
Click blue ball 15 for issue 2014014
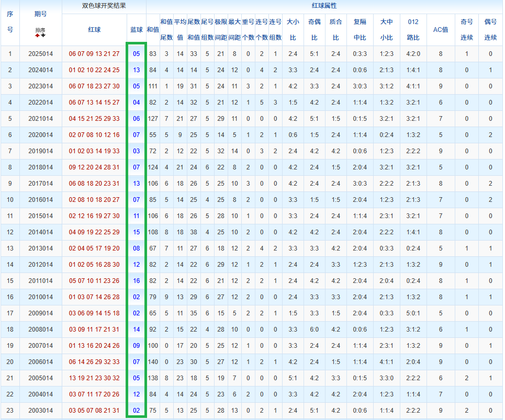136,232
